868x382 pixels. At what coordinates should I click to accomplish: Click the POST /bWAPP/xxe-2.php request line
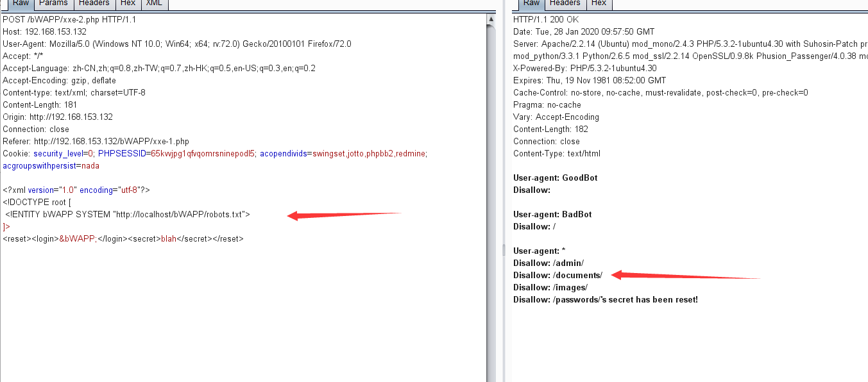pos(69,20)
